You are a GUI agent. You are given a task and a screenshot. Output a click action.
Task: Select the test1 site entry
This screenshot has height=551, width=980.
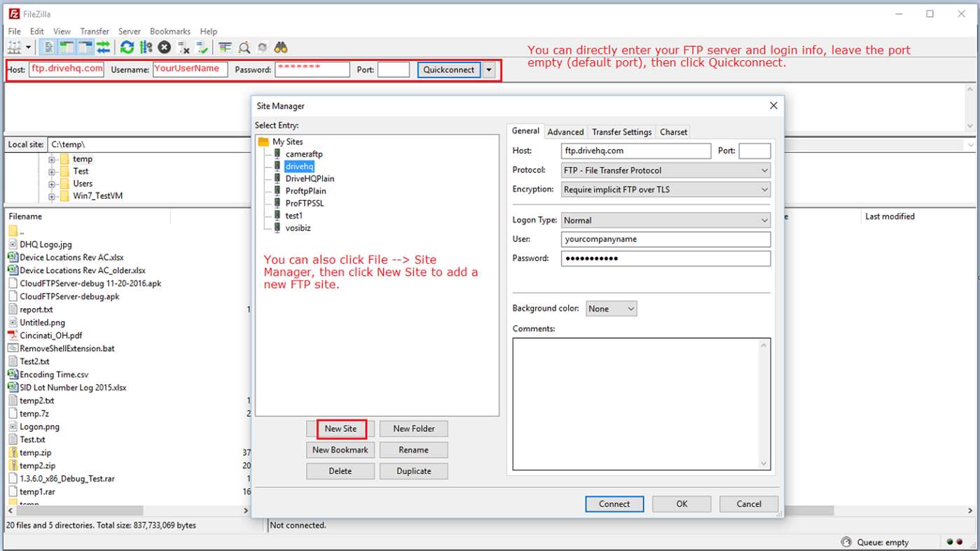(x=294, y=216)
